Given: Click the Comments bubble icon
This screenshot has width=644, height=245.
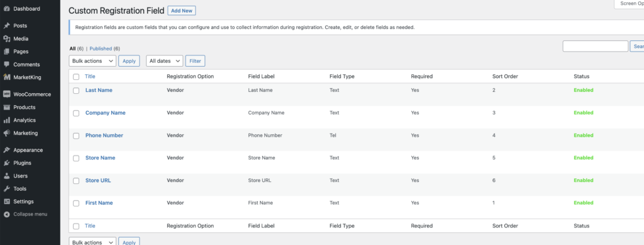Looking at the screenshot, I should (6, 64).
